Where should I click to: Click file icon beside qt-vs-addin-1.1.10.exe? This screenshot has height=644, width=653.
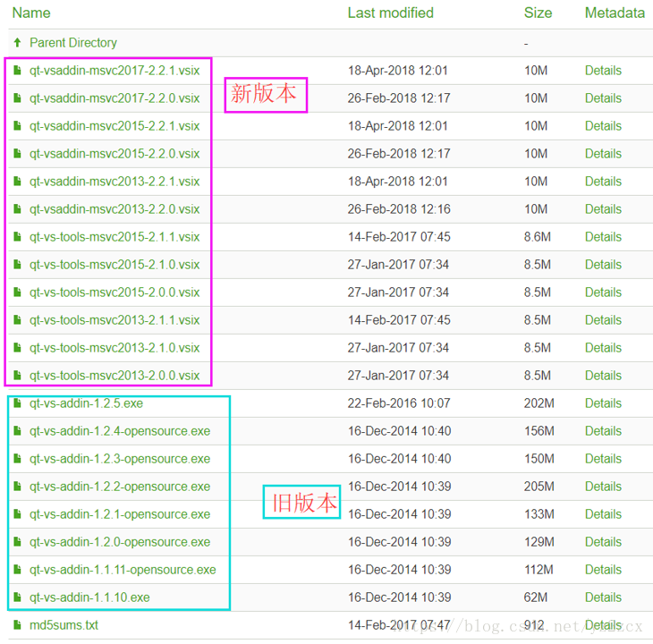click(18, 597)
